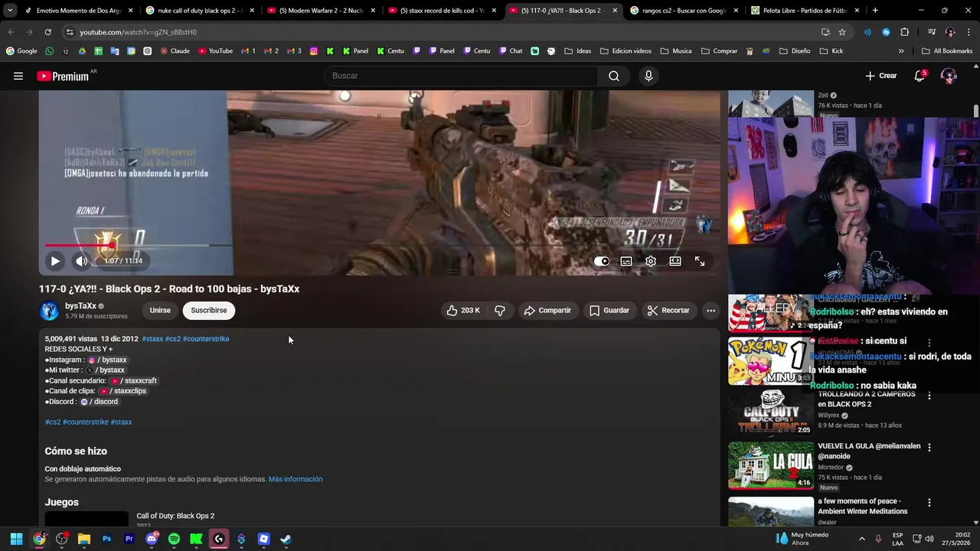This screenshot has width=980, height=551.
Task: Open the Diseño bookmarks folder
Action: [x=794, y=51]
